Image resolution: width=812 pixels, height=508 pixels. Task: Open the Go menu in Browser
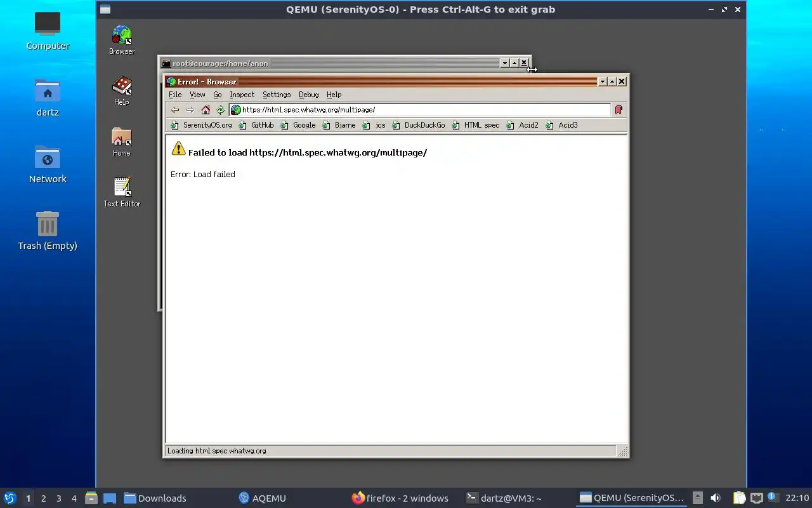[218, 95]
